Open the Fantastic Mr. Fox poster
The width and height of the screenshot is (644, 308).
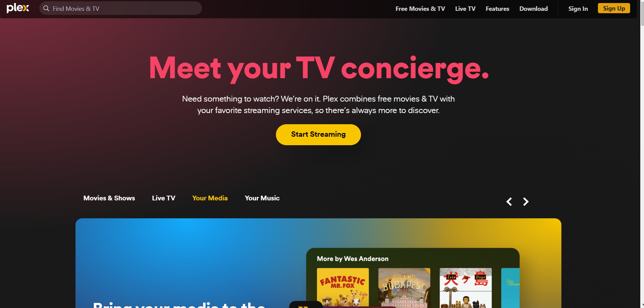[x=343, y=288]
